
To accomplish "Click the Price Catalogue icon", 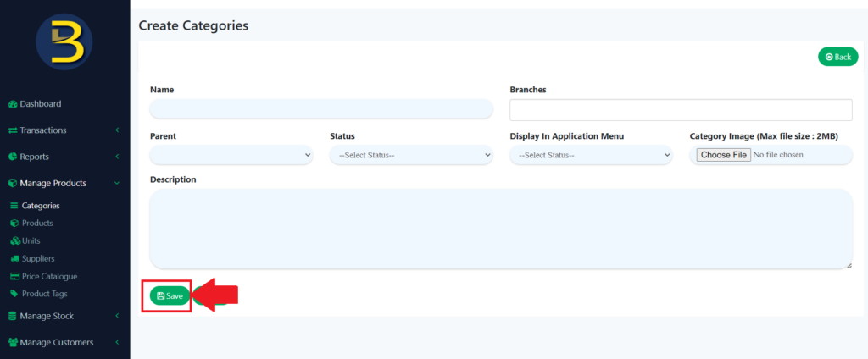I will pos(14,277).
